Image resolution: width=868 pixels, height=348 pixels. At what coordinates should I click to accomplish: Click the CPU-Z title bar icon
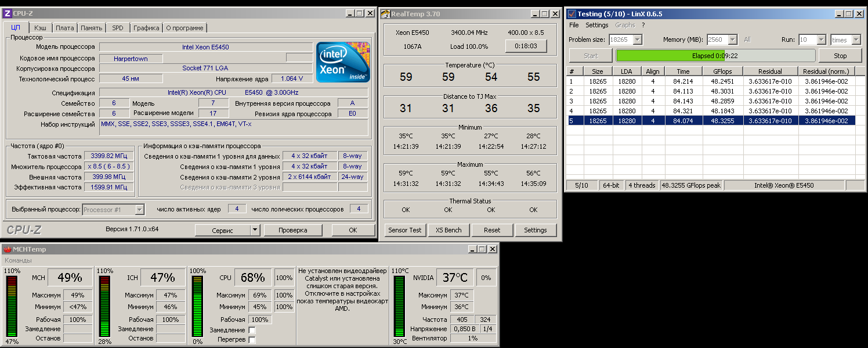[x=8, y=13]
